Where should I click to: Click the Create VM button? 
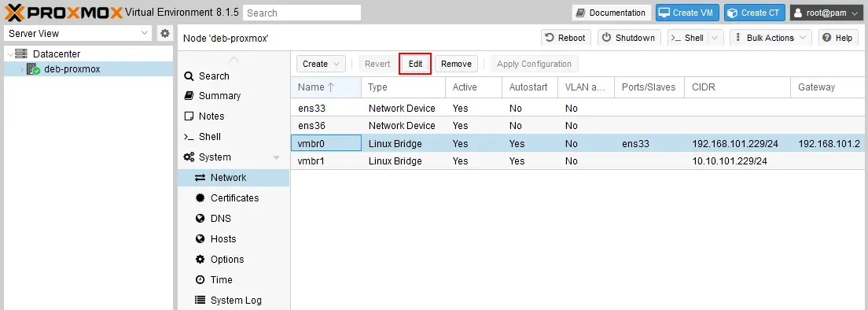pyautogui.click(x=687, y=13)
